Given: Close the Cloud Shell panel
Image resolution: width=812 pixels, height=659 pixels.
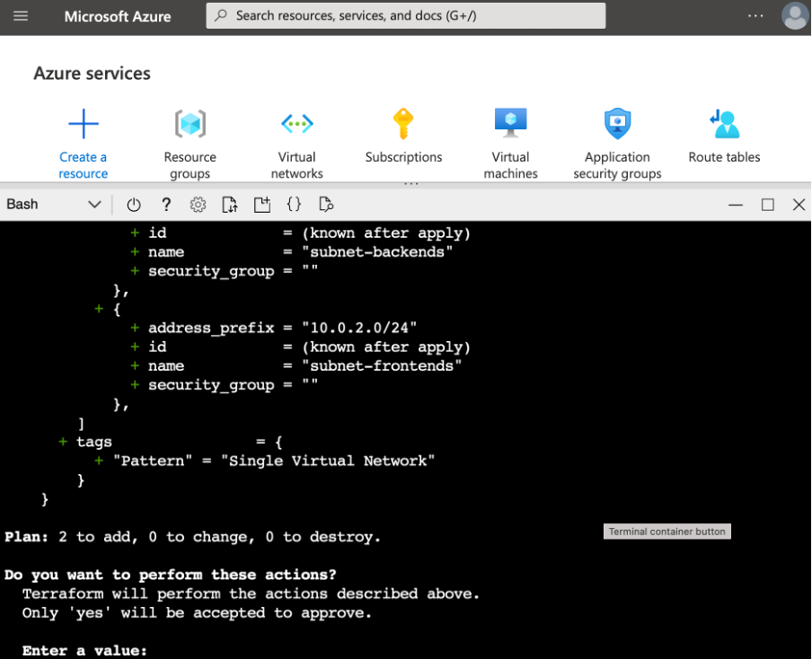Looking at the screenshot, I should [x=799, y=205].
